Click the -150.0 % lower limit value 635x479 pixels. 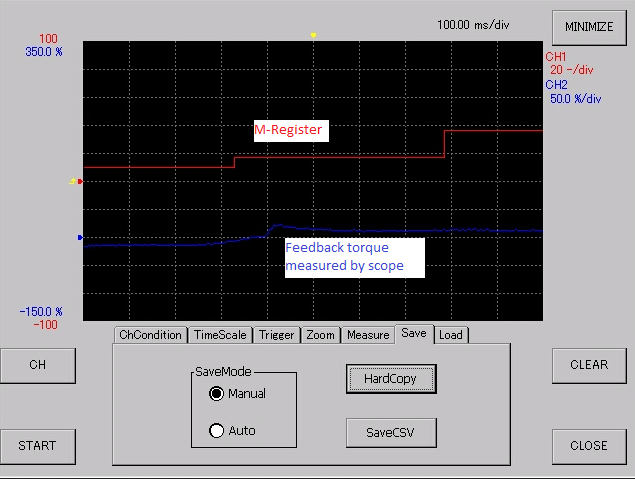[x=41, y=312]
